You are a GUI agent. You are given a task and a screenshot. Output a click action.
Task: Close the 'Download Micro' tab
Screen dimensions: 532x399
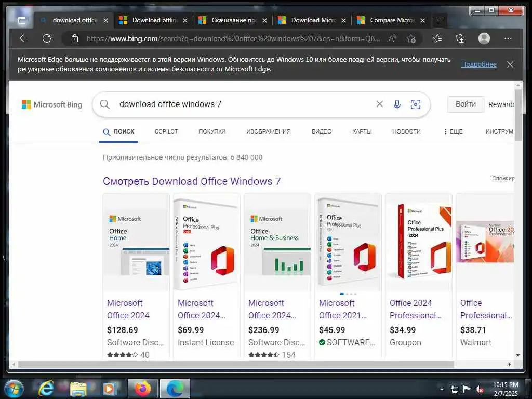pos(343,21)
